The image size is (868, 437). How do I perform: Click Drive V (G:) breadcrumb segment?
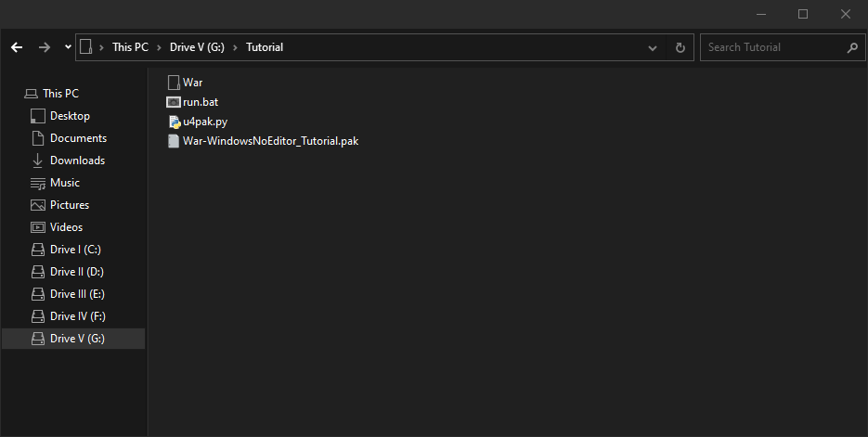click(197, 47)
